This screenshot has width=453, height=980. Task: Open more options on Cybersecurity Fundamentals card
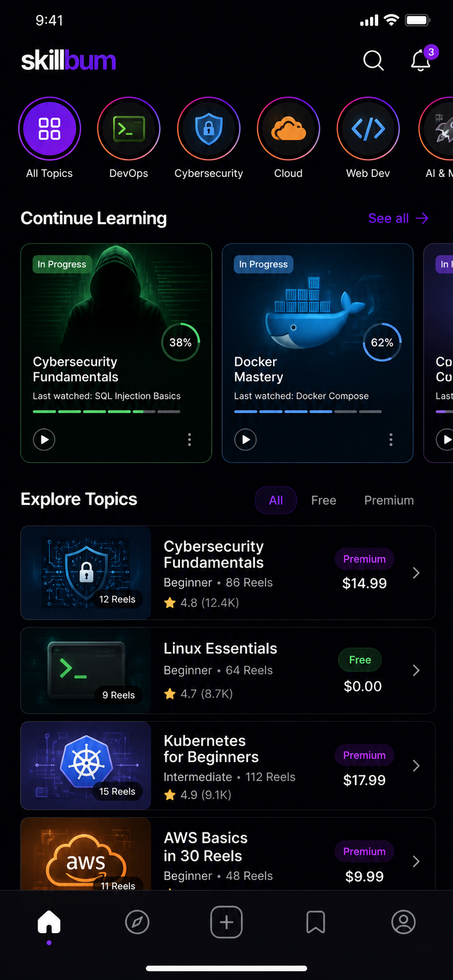[x=190, y=440]
